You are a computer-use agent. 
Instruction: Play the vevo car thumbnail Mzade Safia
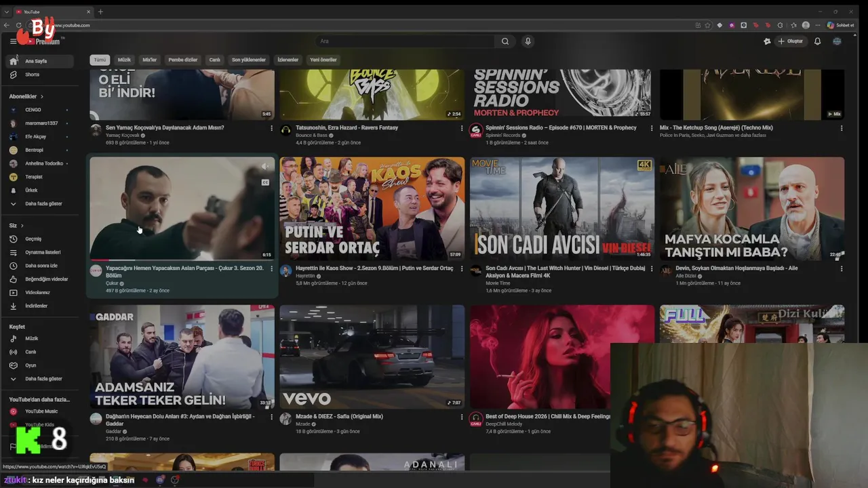(x=372, y=357)
